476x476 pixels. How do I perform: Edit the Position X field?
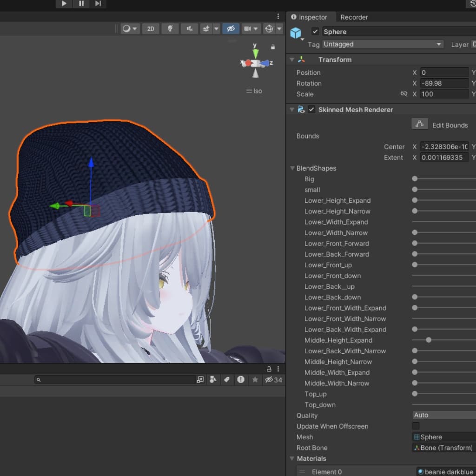444,73
